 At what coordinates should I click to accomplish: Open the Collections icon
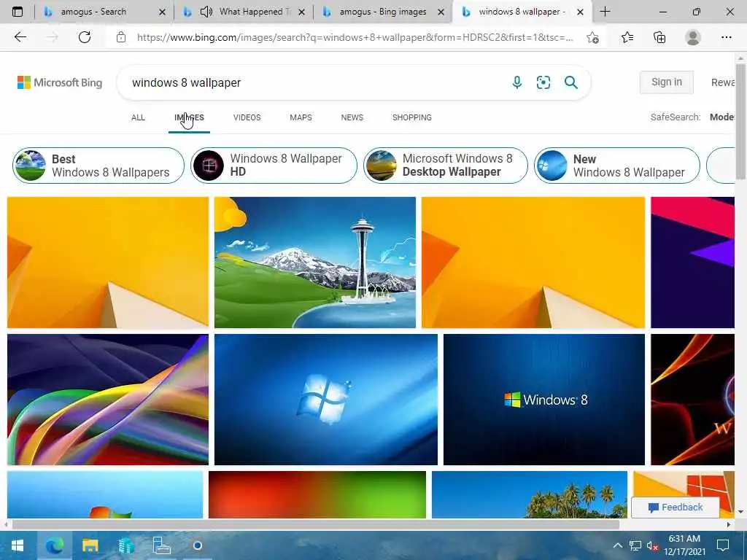659,37
